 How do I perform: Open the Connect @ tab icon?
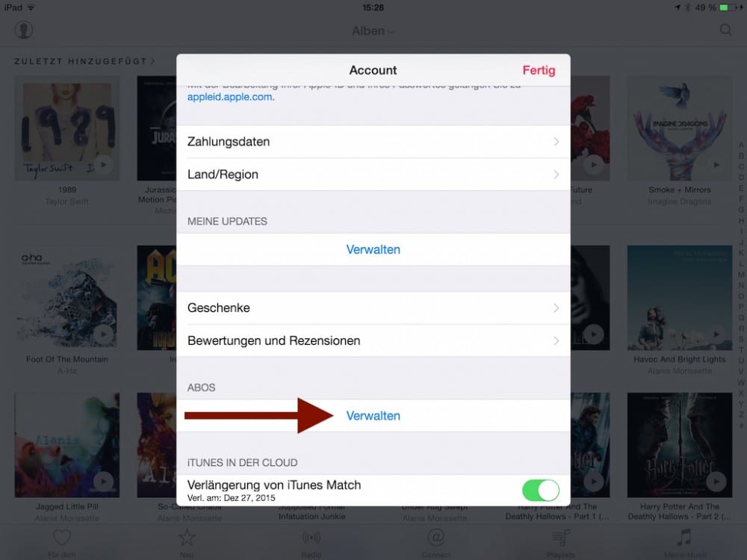(436, 538)
